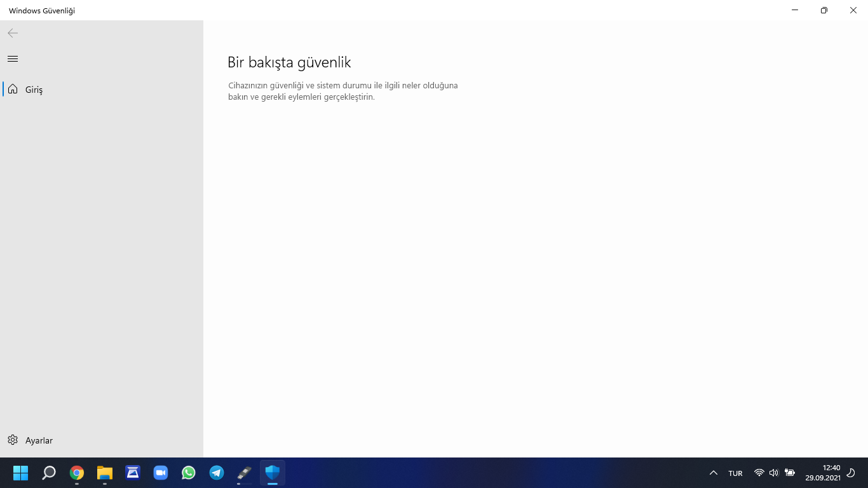Image resolution: width=868 pixels, height=488 pixels.
Task: Close the Windows Güvenliği window
Action: 853,10
